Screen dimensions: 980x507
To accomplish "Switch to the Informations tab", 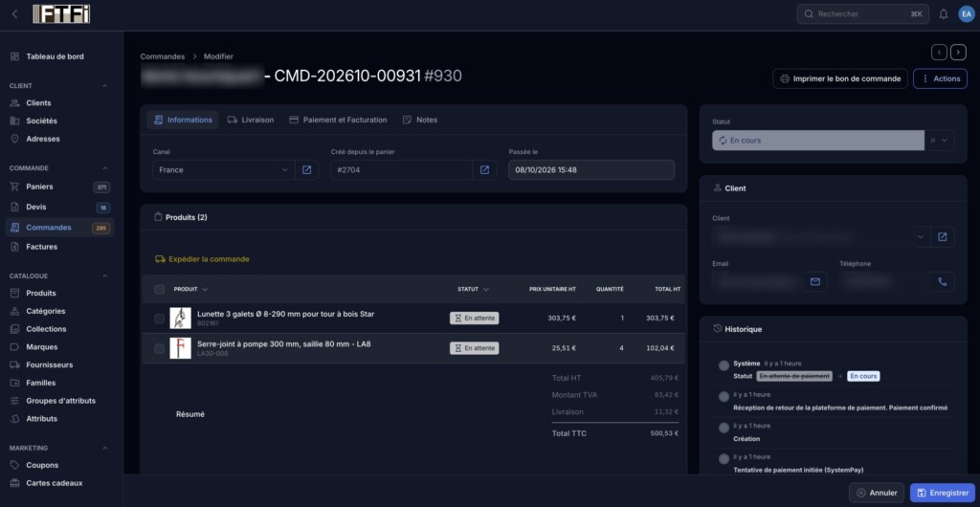I will coord(183,120).
